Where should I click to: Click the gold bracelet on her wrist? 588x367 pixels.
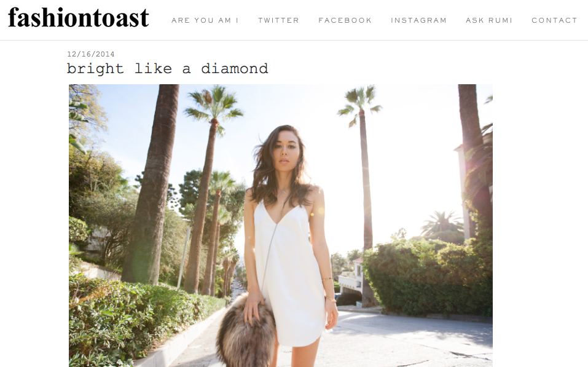click(x=331, y=299)
